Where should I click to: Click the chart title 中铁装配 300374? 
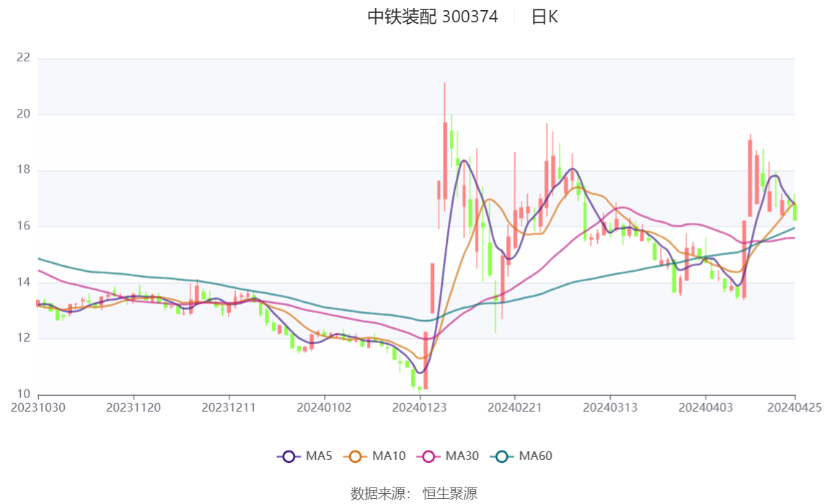433,17
